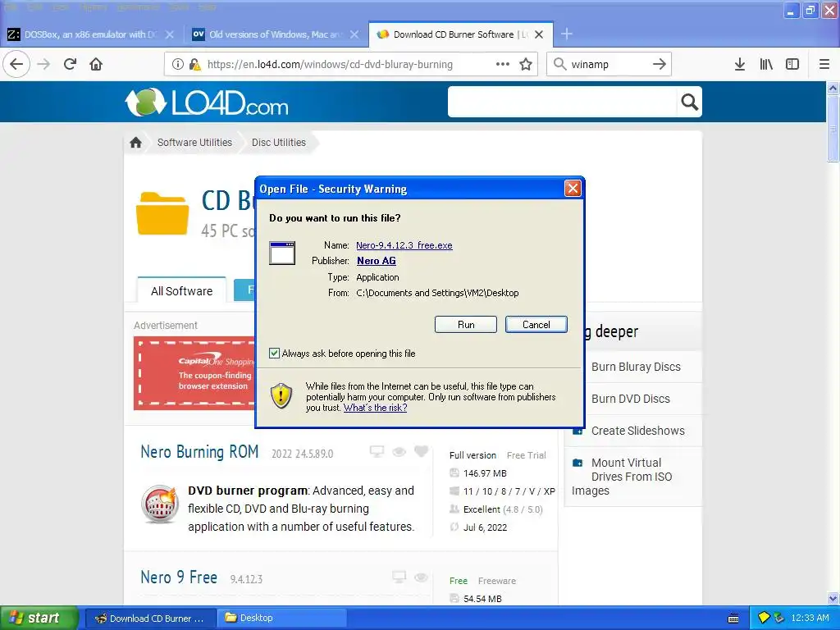
Task: Toggle the sidebar view icon
Action: pyautogui.click(x=792, y=64)
